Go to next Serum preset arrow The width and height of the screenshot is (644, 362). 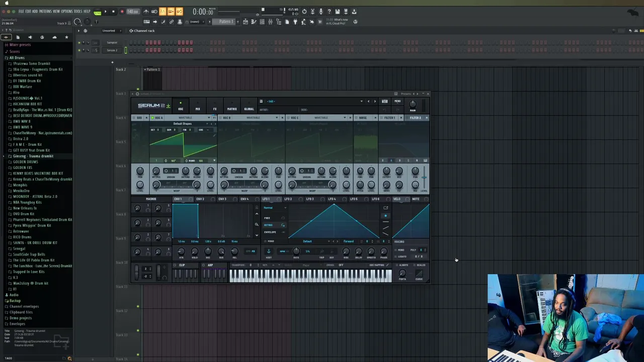coord(375,101)
